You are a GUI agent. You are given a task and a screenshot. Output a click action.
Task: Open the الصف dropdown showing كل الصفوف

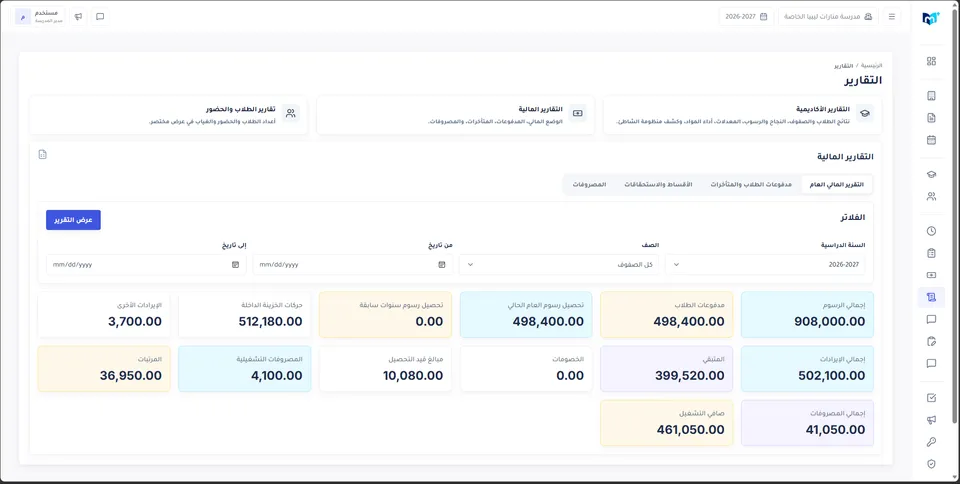(559, 264)
